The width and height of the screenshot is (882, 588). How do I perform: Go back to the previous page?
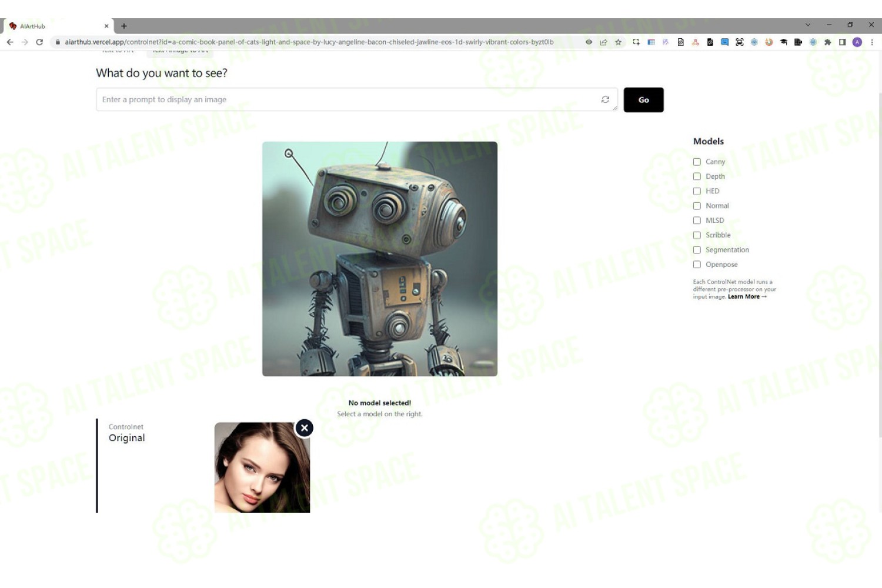click(10, 42)
